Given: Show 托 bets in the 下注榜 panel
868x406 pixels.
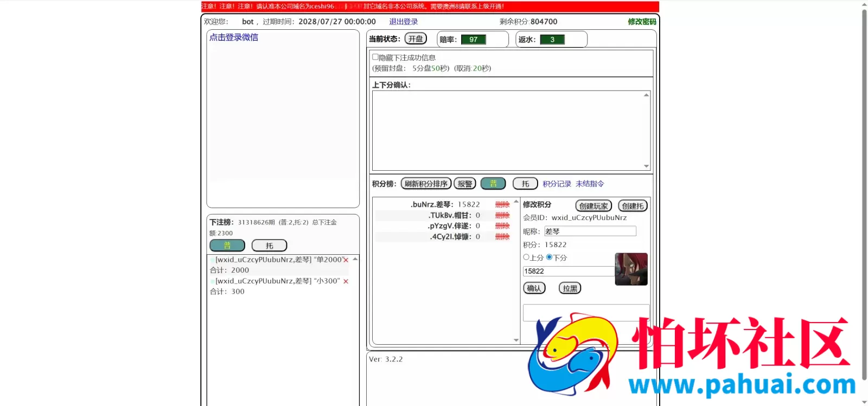Looking at the screenshot, I should (269, 246).
